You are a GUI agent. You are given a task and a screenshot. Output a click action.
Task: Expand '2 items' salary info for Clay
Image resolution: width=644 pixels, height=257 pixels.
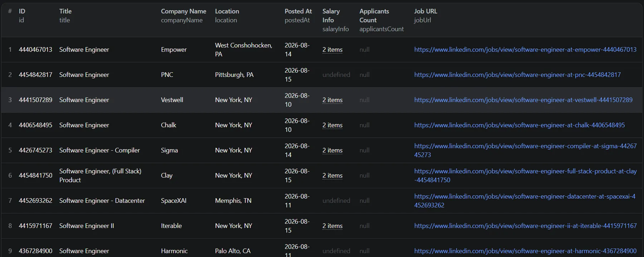[x=332, y=175]
